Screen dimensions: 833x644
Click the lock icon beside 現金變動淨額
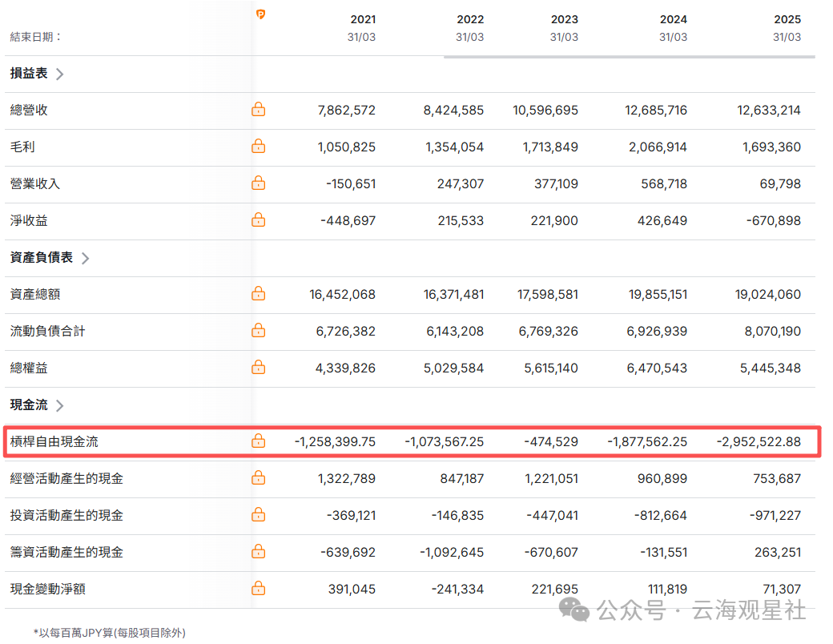pos(258,589)
